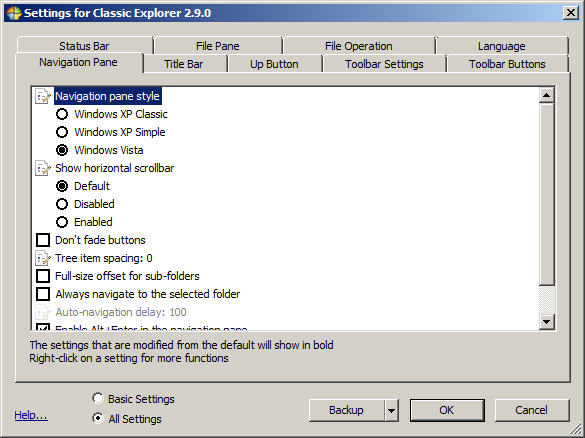This screenshot has height=438, width=585.
Task: Click the edit icon beside Show horizontal scrollbar
Action: 43,168
